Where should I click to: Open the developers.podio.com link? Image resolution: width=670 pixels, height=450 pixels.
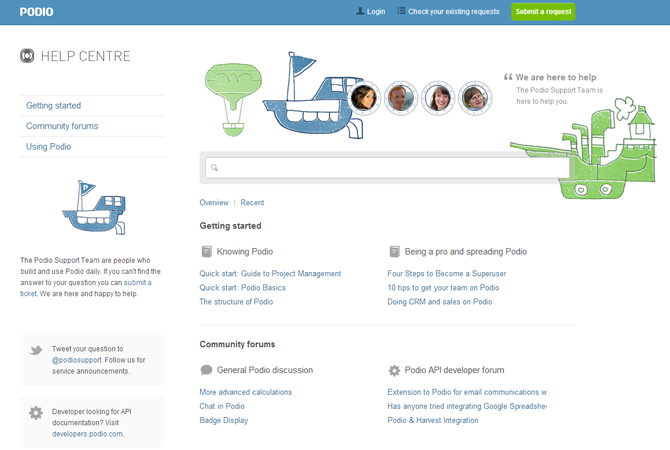coord(88,434)
